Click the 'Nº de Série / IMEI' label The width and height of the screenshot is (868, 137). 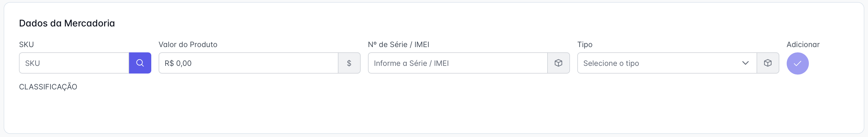(399, 44)
